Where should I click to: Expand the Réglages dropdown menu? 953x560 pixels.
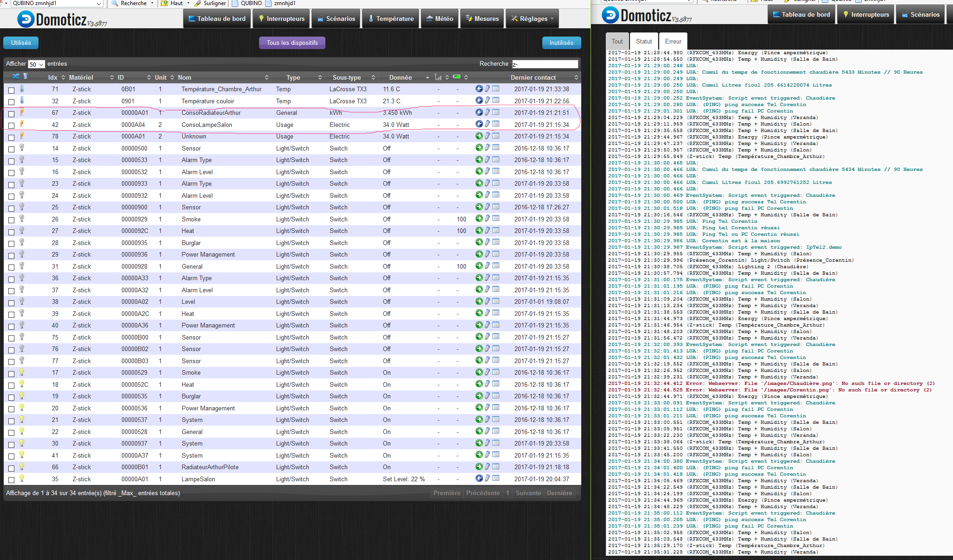pyautogui.click(x=532, y=19)
